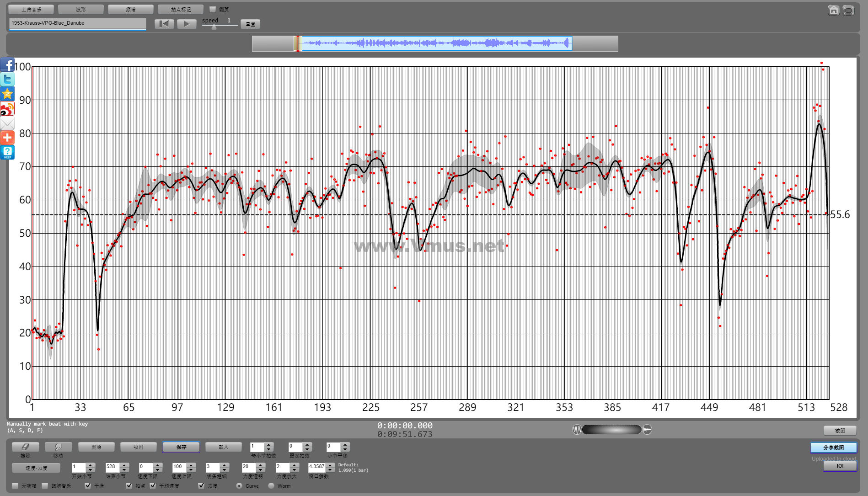
Task: Click the speed slider handle
Action: coord(214,27)
